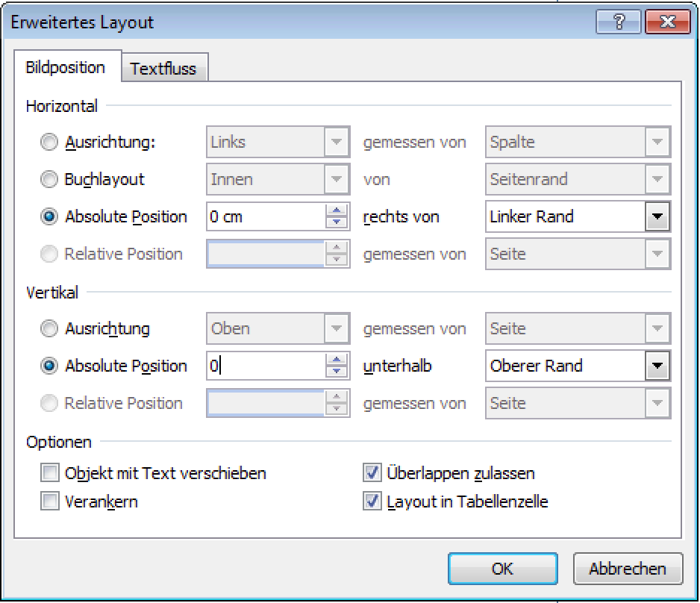Image resolution: width=700 pixels, height=603 pixels.
Task: Enable Objekt mit Text verschieben checkbox
Action: (50, 473)
